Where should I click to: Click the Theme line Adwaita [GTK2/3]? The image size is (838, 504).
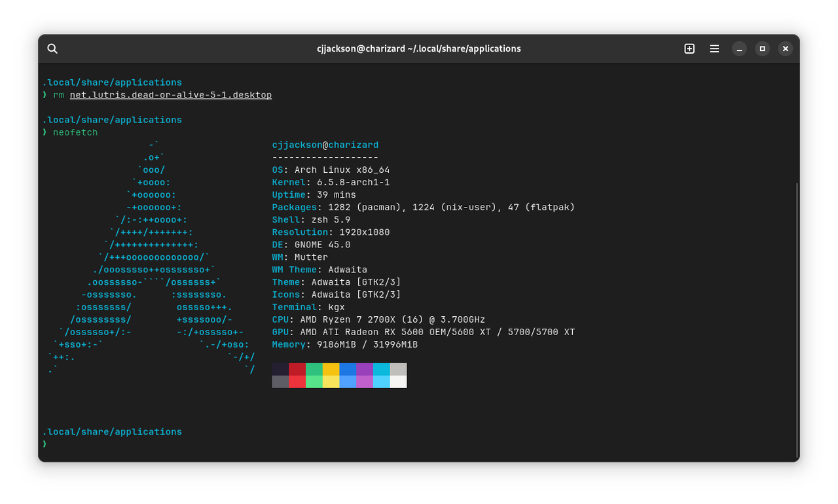click(x=337, y=282)
